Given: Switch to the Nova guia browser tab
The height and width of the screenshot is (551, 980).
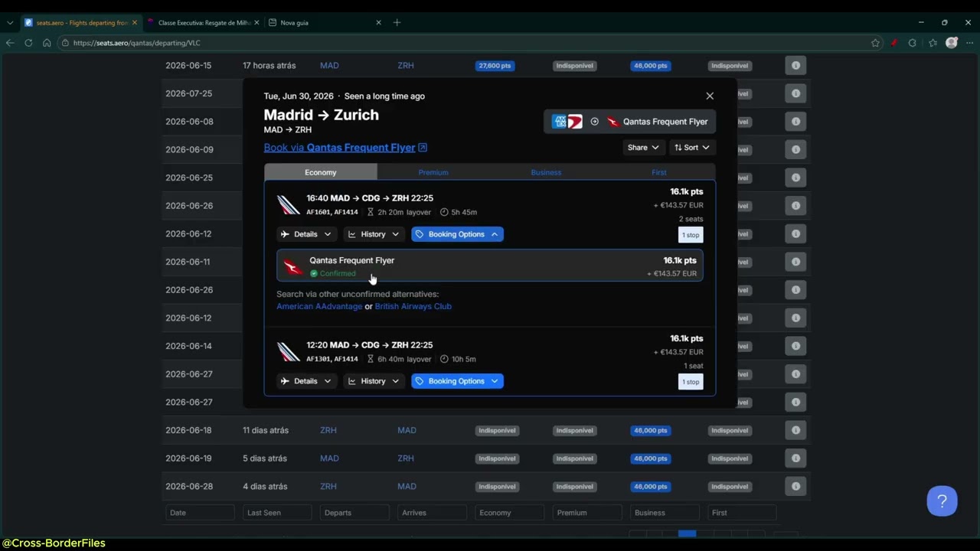Looking at the screenshot, I should (325, 23).
